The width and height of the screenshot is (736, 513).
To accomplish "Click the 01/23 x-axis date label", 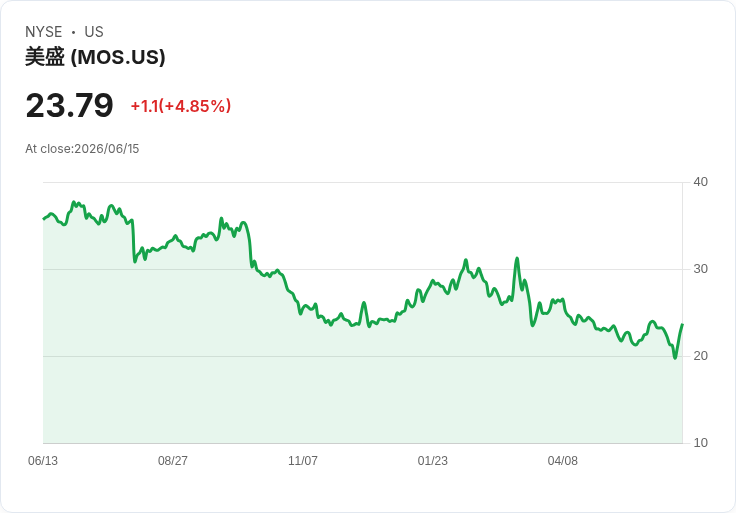I will tap(433, 460).
